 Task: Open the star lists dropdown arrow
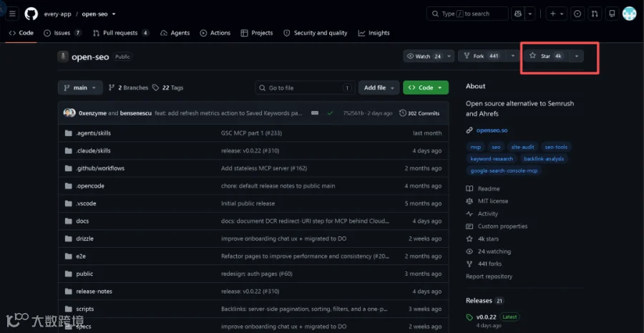pos(577,57)
